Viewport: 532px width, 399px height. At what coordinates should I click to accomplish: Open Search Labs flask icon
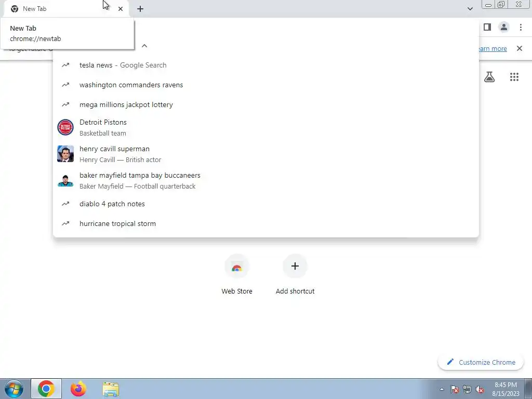point(489,77)
